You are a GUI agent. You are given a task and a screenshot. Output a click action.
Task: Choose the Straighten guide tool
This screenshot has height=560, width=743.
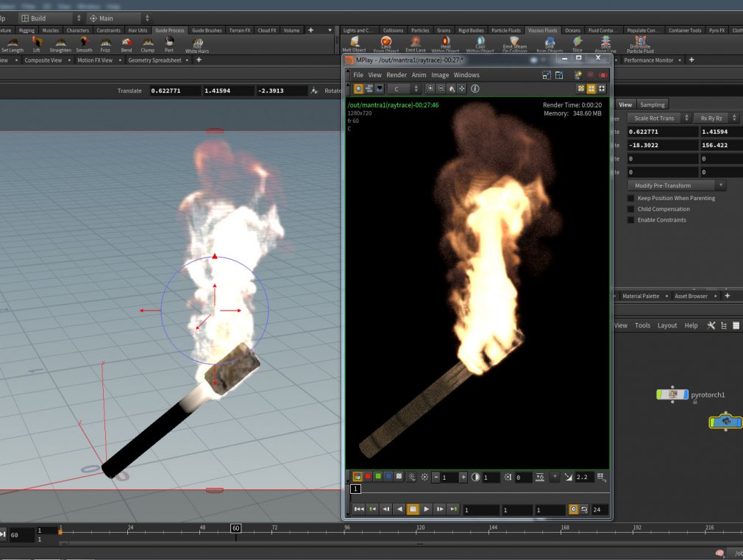(x=60, y=45)
